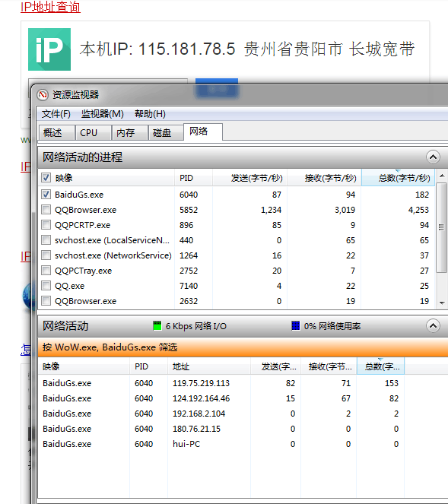Toggle the select-all 映像 header checkbox

point(46,178)
